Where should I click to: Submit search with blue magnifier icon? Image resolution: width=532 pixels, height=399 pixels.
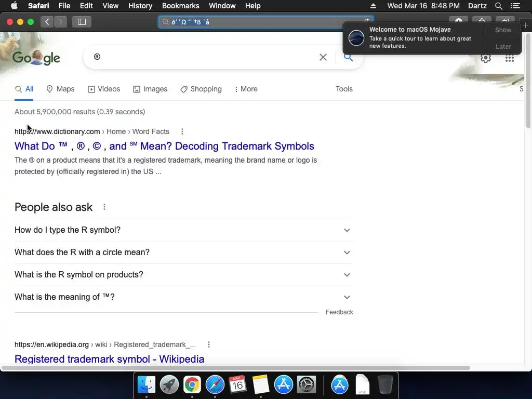348,57
